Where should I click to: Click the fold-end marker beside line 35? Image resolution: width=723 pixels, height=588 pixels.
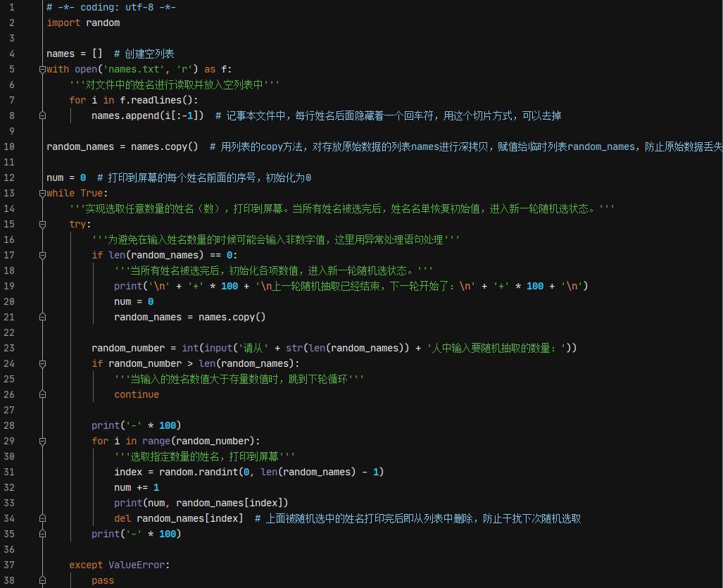(42, 534)
